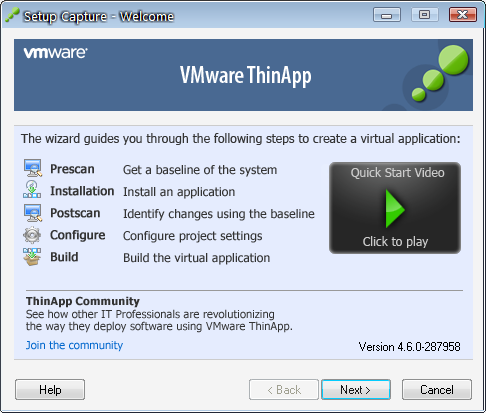Click the Installation step icon
The height and width of the screenshot is (413, 486).
tap(32, 189)
